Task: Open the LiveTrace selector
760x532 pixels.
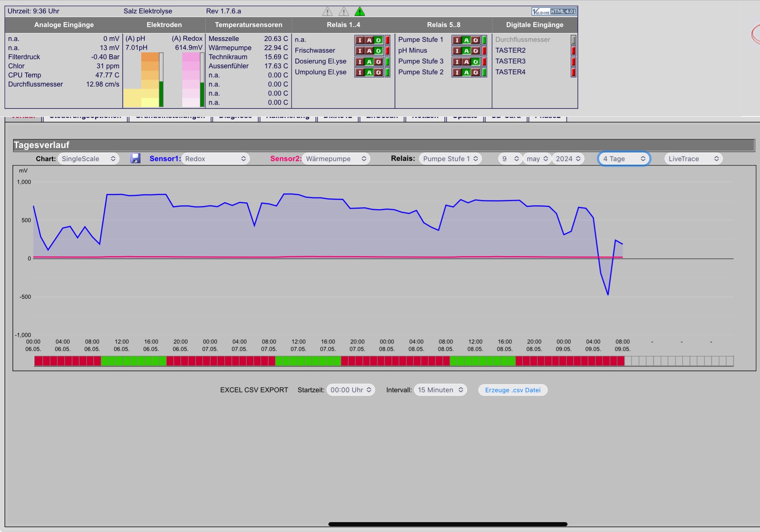Action: (693, 159)
